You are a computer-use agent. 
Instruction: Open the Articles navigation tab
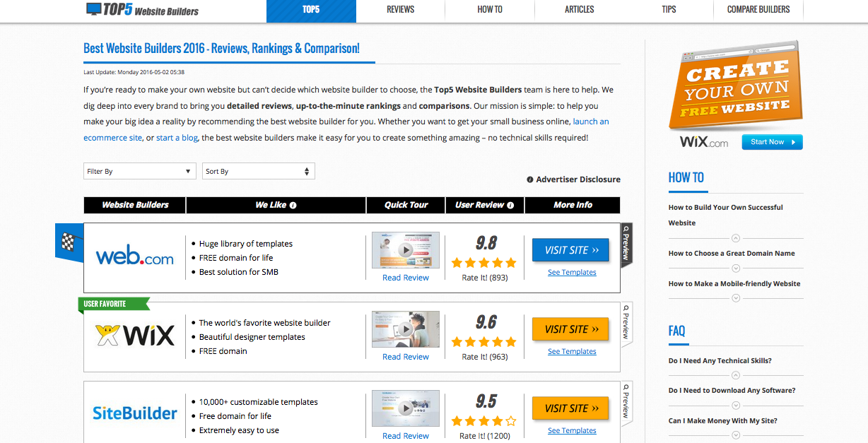580,10
